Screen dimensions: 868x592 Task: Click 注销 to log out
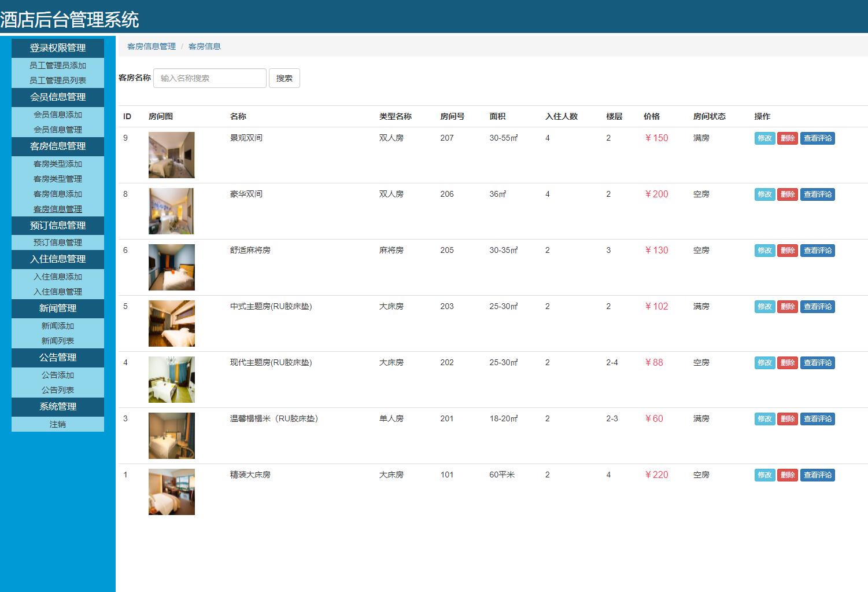tap(57, 424)
